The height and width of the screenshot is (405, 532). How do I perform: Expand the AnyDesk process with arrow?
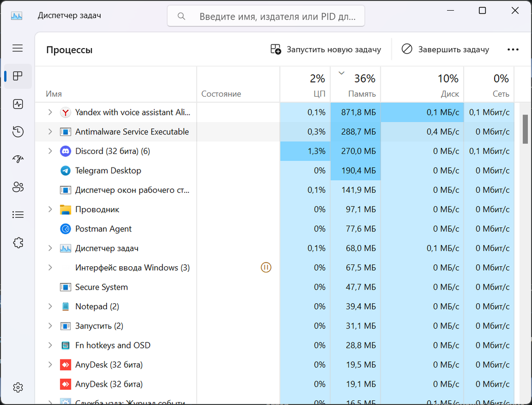click(50, 364)
